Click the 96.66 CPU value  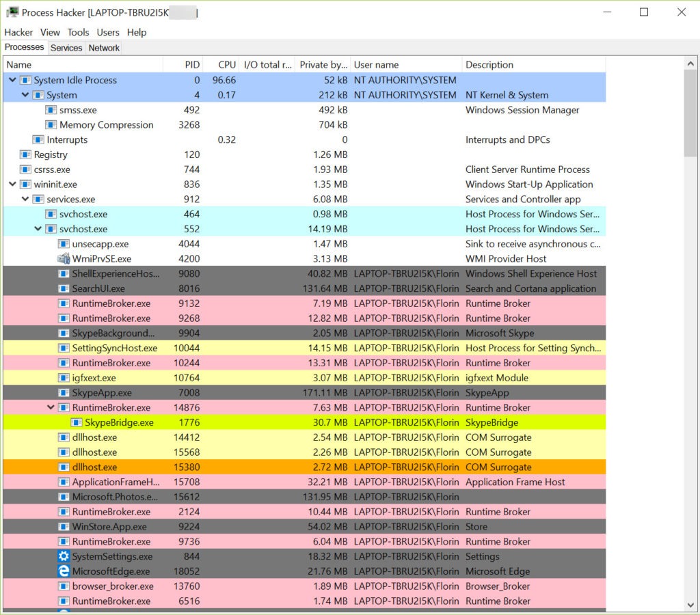(224, 81)
